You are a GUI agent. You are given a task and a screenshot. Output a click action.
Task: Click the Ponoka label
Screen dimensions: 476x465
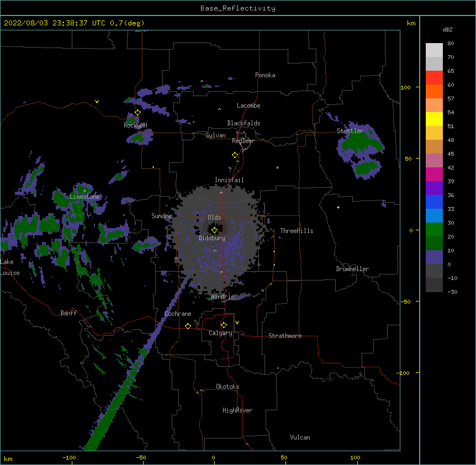point(265,75)
